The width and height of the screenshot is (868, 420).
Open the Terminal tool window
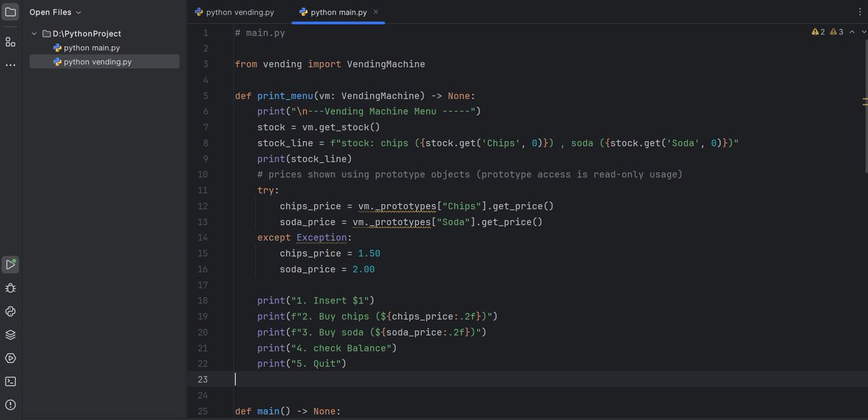click(x=9, y=381)
